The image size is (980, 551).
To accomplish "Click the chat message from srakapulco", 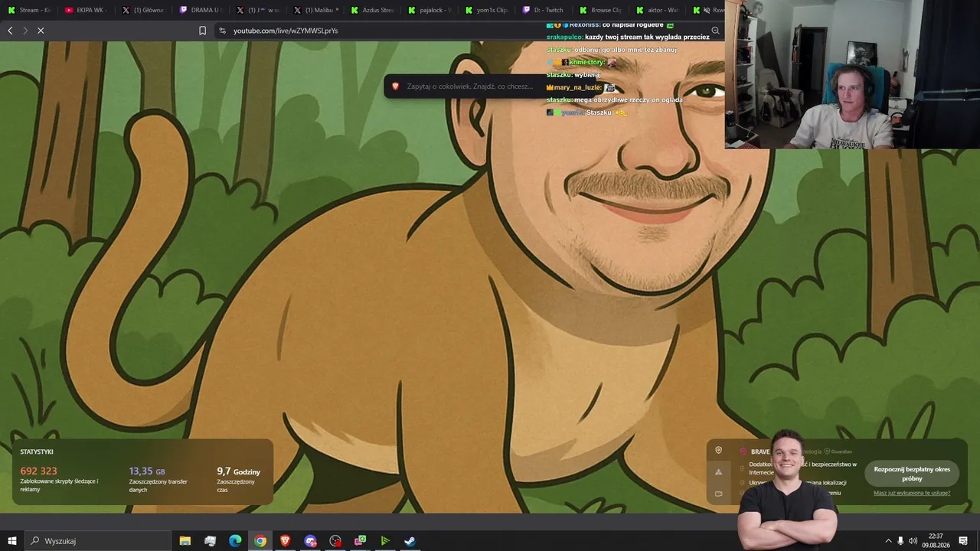I will (x=628, y=37).
